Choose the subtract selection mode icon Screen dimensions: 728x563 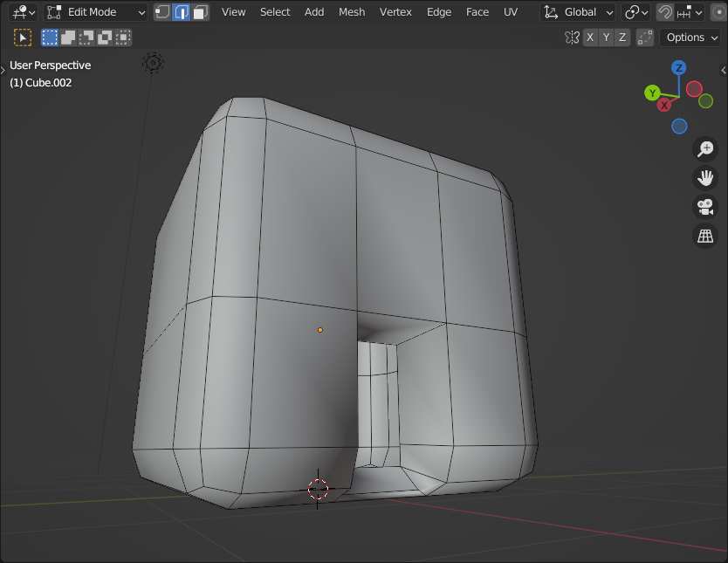point(86,38)
